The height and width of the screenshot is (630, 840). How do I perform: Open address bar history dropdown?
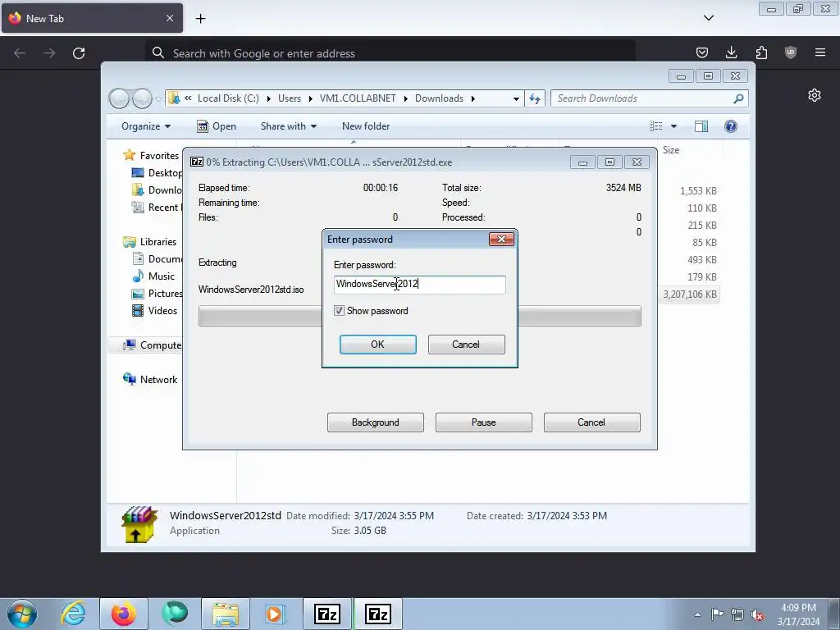click(516, 98)
